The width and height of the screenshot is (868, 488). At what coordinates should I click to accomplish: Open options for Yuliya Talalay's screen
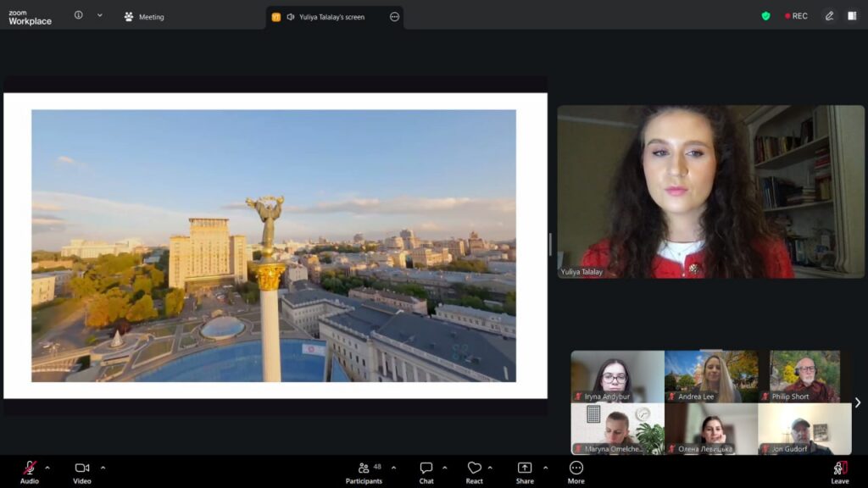[x=394, y=17]
